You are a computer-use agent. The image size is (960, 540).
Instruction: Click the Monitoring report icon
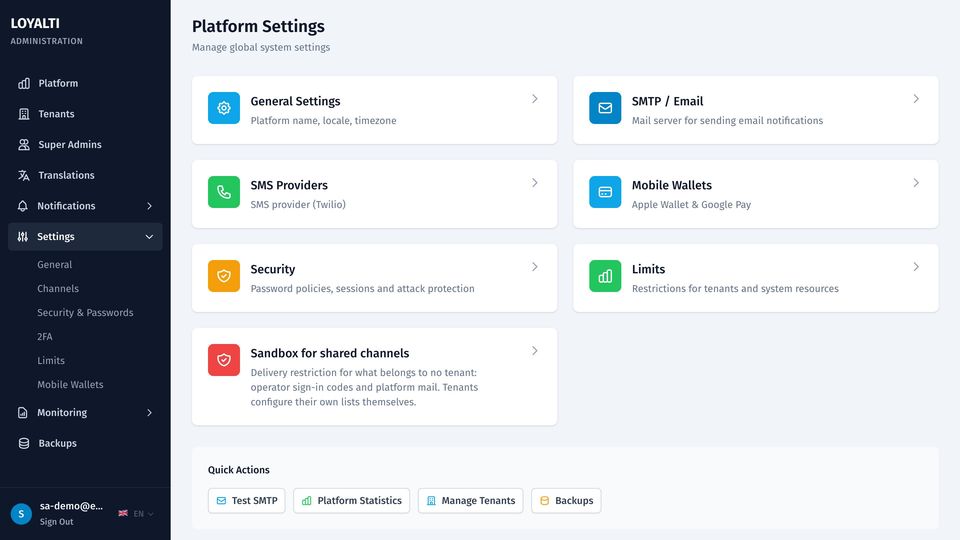pos(23,413)
